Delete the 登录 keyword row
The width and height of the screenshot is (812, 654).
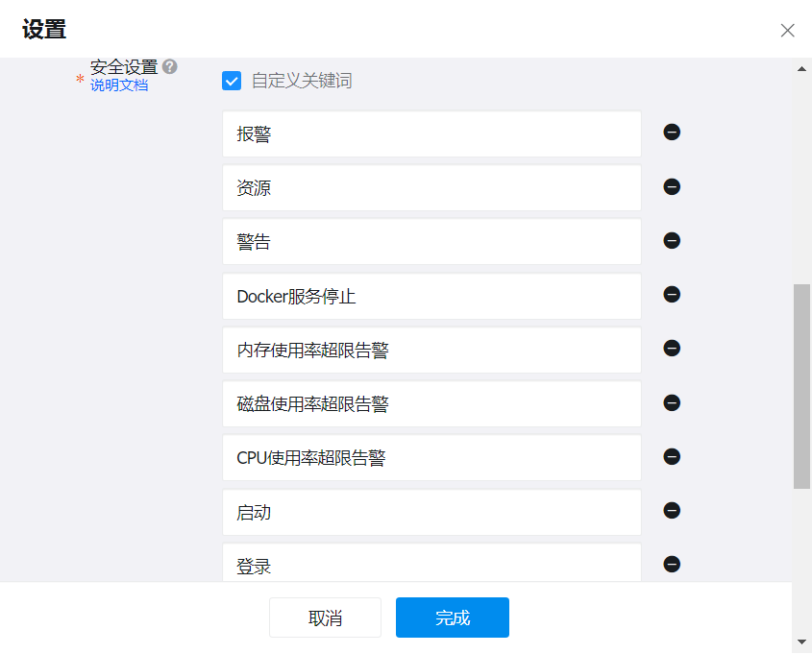coord(672,565)
